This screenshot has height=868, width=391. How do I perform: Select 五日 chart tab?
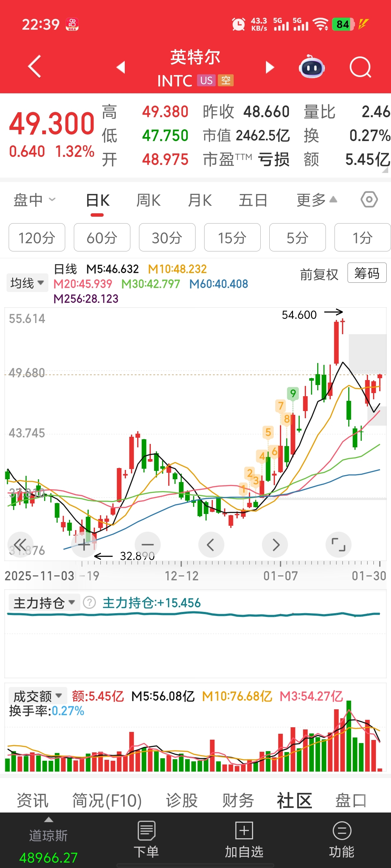pyautogui.click(x=253, y=200)
